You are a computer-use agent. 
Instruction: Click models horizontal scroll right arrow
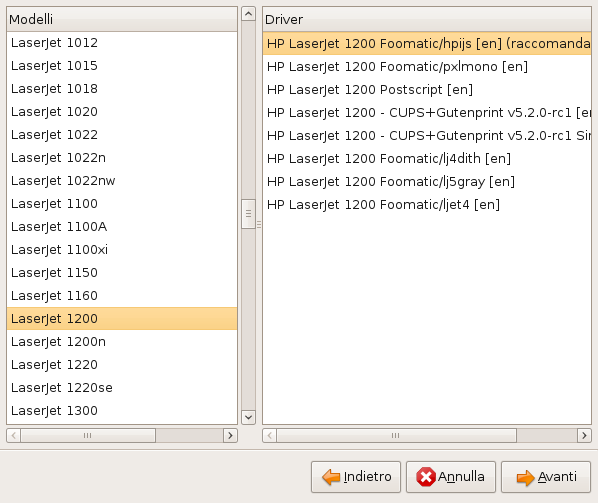230,436
